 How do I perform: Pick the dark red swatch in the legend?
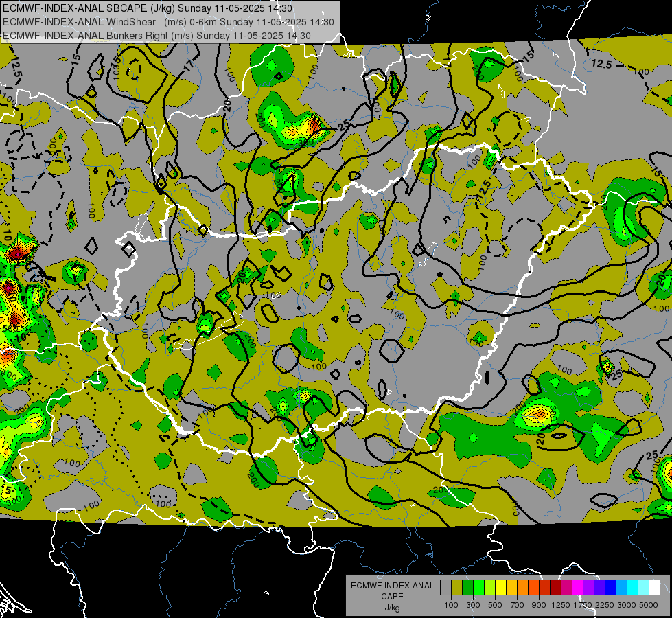[x=555, y=588]
